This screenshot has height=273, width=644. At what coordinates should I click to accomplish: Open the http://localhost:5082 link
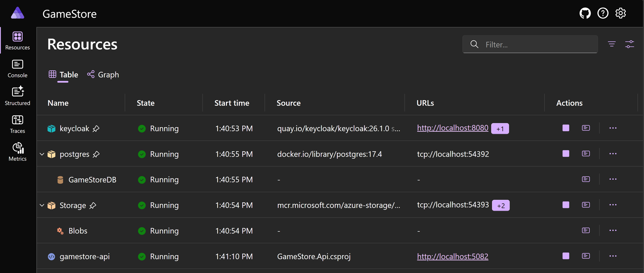point(452,256)
